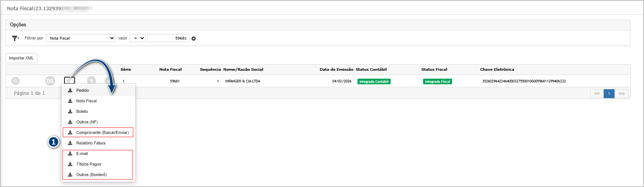Click download icon beside E-mail
644x187 pixels.
point(70,154)
